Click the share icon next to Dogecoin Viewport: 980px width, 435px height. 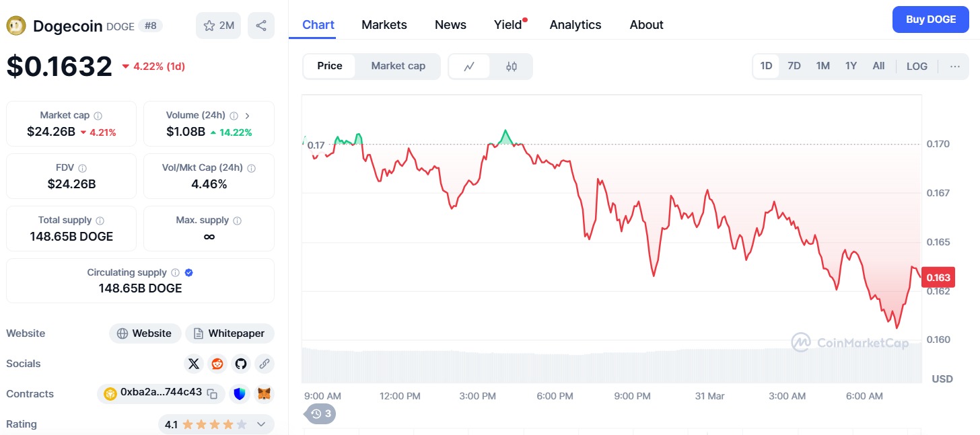pyautogui.click(x=261, y=26)
